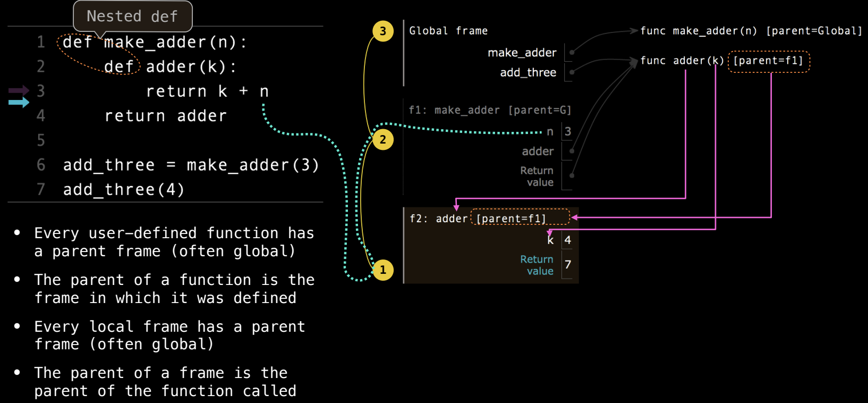Click the cyan next-line arrow
868x403 pixels.
tap(19, 102)
